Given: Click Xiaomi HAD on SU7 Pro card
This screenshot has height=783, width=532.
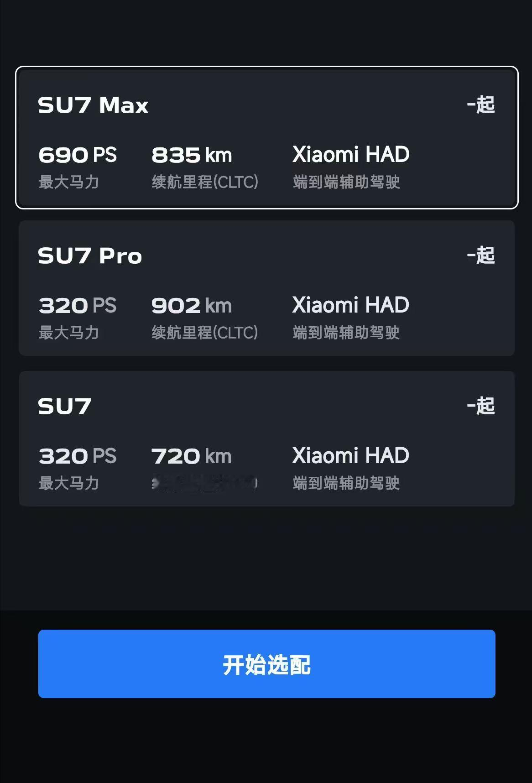Looking at the screenshot, I should tap(350, 305).
